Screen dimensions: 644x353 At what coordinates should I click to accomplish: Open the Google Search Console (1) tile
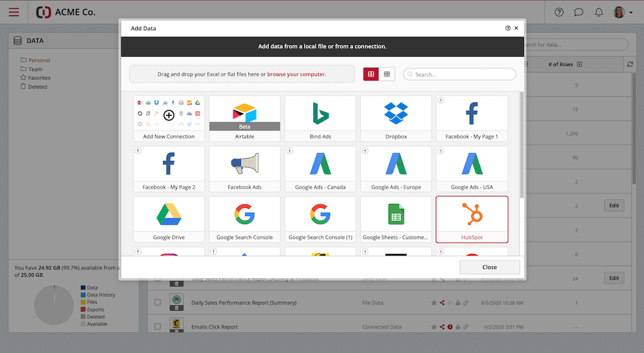point(320,220)
